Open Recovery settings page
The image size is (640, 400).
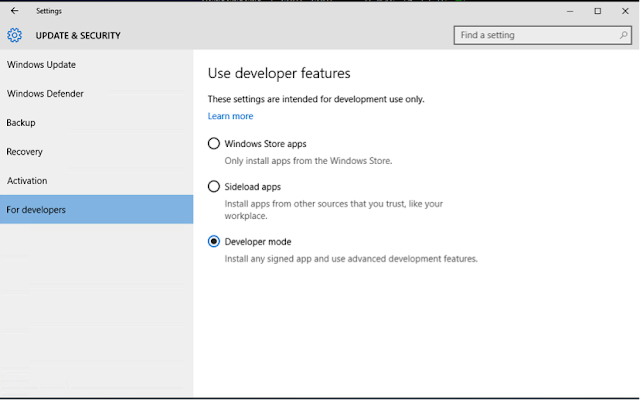[x=24, y=152]
